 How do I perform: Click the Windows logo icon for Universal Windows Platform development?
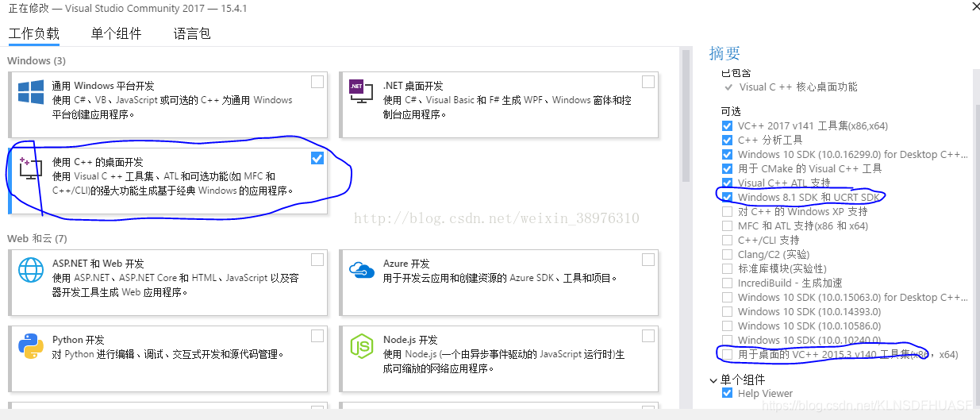click(x=31, y=91)
